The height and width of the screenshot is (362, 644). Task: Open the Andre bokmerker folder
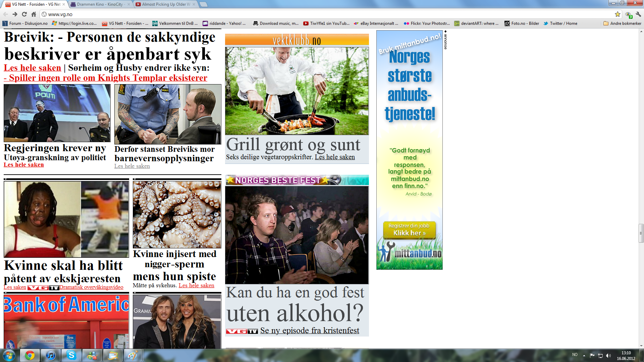click(622, 23)
